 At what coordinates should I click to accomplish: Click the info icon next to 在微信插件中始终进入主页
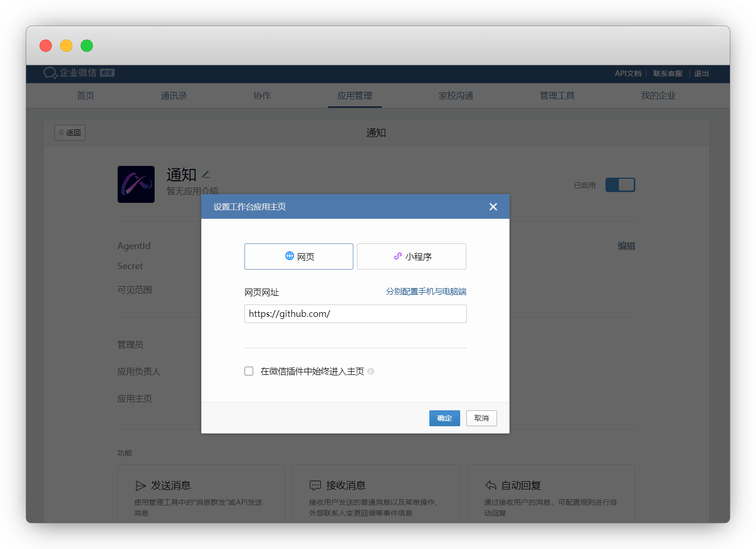[x=371, y=371]
